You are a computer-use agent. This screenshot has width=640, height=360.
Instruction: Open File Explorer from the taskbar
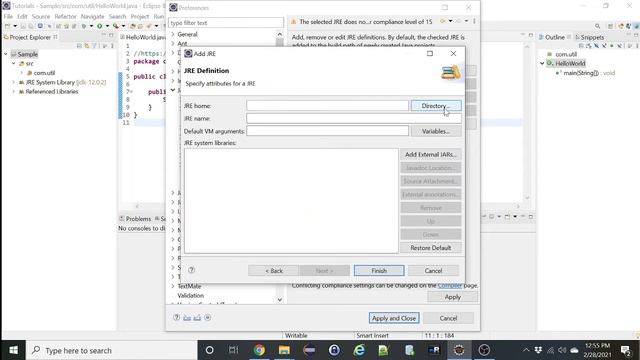[x=284, y=350]
